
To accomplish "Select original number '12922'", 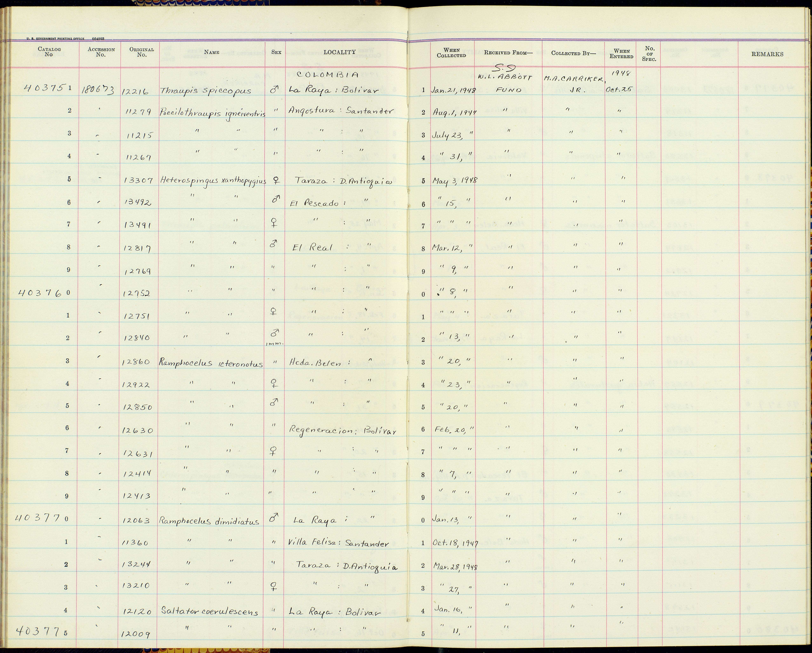I will click(136, 385).
